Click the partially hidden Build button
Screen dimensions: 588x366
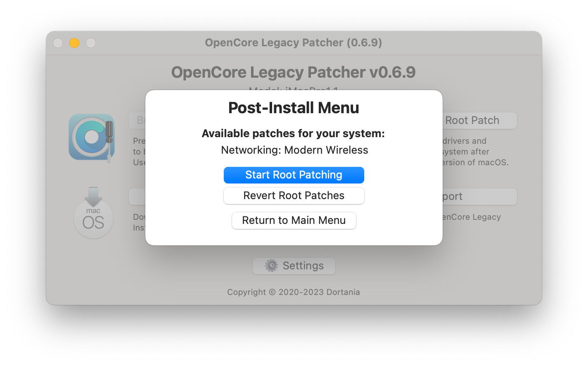138,120
